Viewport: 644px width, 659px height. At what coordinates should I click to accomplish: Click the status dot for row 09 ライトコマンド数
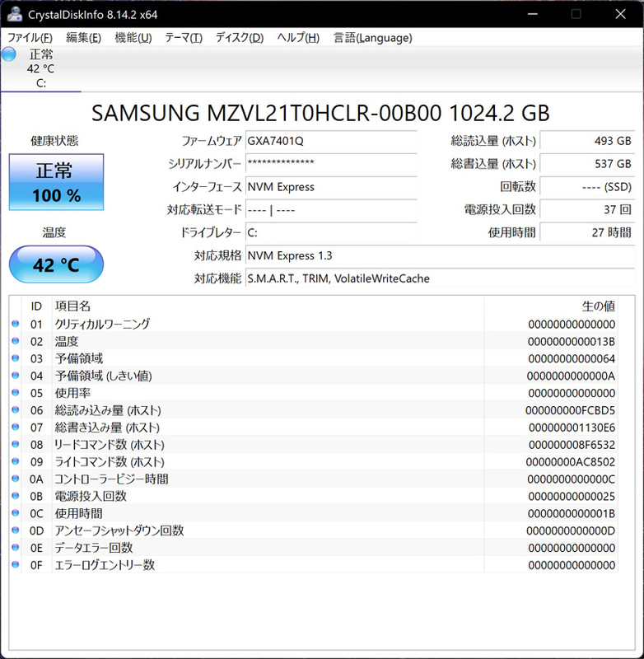coord(16,461)
